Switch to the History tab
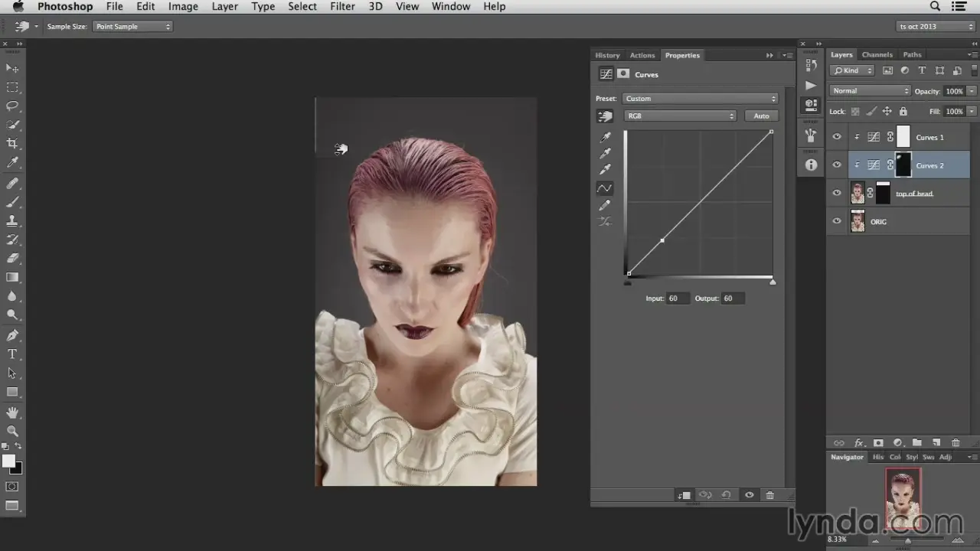 click(607, 55)
